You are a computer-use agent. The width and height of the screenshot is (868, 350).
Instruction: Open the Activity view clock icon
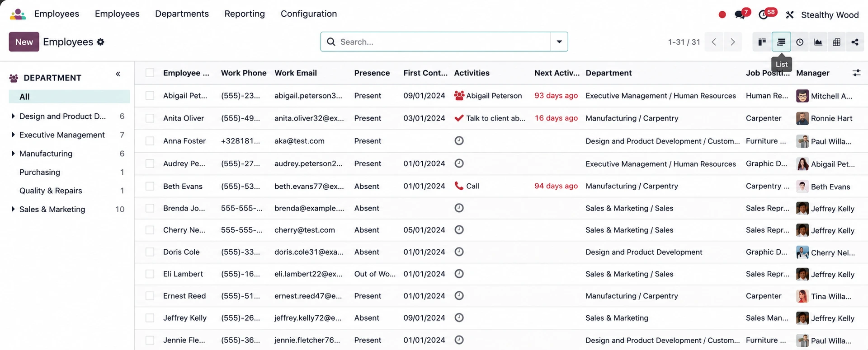pos(800,42)
